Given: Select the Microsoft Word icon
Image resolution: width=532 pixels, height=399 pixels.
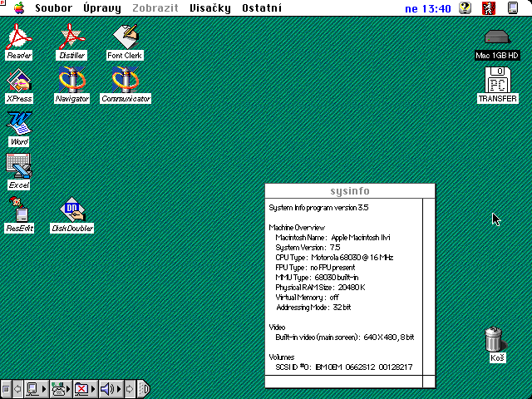Looking at the screenshot, I should pos(18,123).
